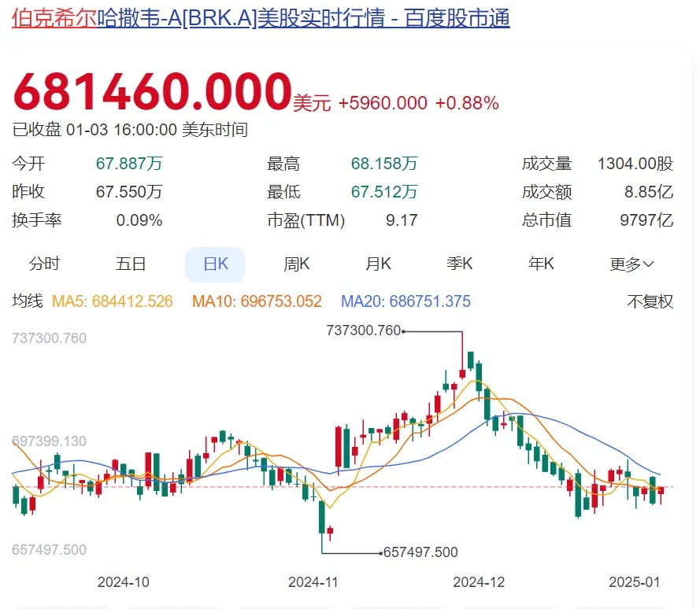The image size is (700, 609).
Task: Click the 换手率 value 0.09%
Action: click(x=139, y=220)
